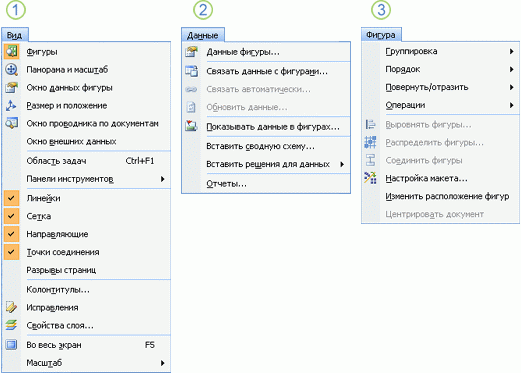Click the Размер и положение icon
521x373 pixels.
(x=11, y=106)
